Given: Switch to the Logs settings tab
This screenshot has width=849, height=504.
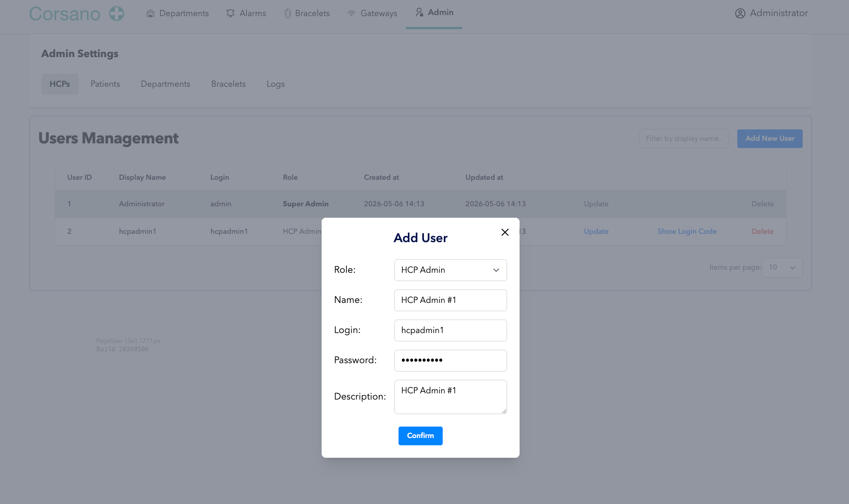Looking at the screenshot, I should pyautogui.click(x=275, y=84).
